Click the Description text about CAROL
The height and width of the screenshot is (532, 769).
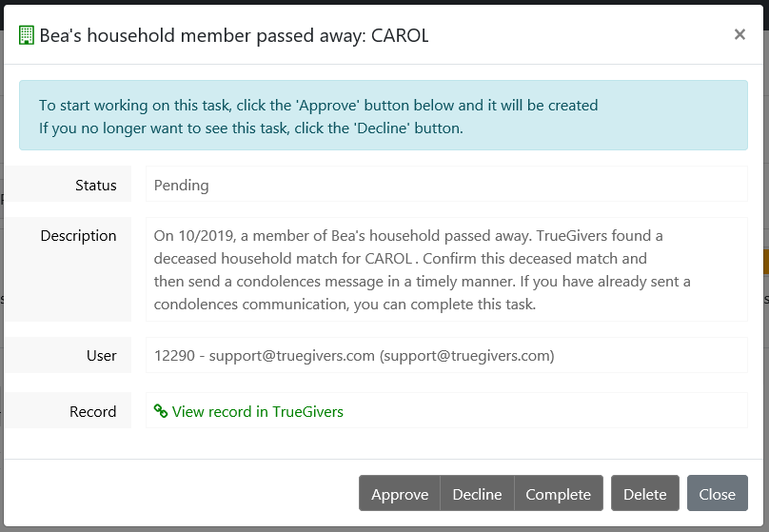423,269
